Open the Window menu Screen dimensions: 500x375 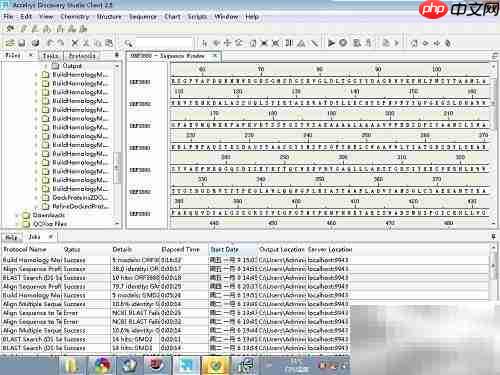tap(226, 16)
